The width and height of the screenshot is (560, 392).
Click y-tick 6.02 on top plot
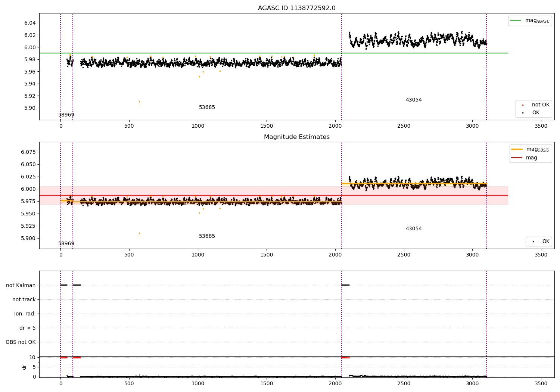[x=30, y=35]
